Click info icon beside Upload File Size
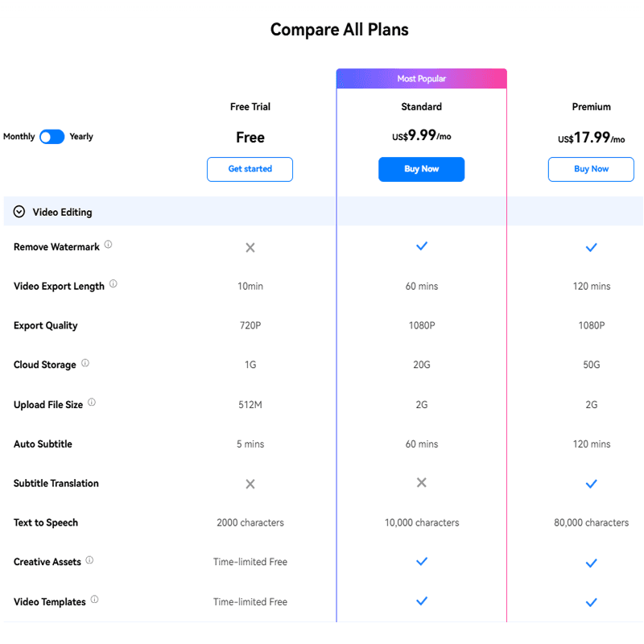 click(x=92, y=402)
